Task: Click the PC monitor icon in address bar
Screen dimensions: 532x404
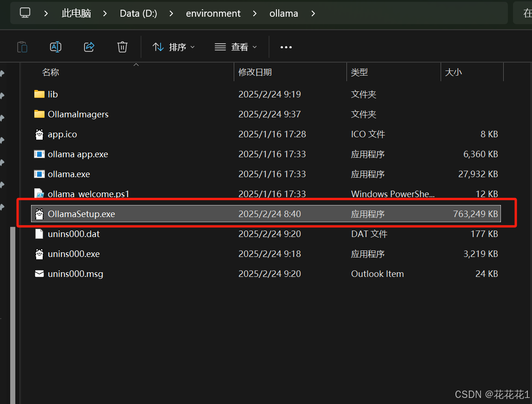Action: [x=25, y=13]
